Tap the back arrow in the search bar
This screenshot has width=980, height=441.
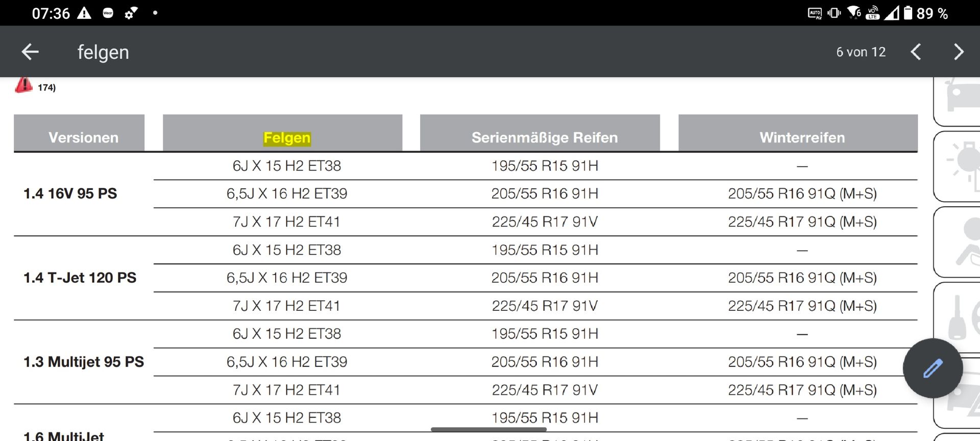30,52
